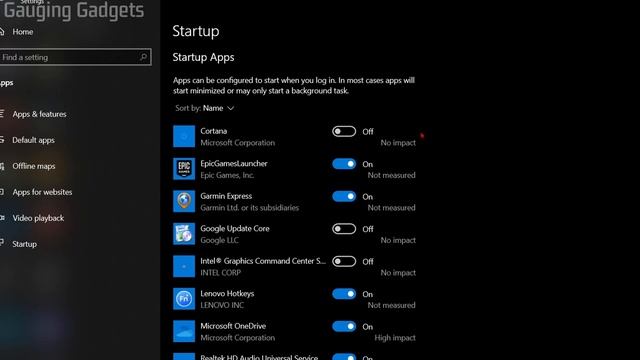Image resolution: width=640 pixels, height=360 pixels.
Task: Click the Microsoft OneDrive name text
Action: tap(233, 326)
